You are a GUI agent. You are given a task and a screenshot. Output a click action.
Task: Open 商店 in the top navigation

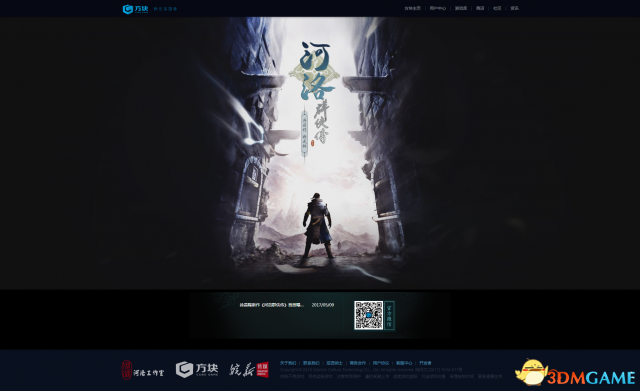pyautogui.click(x=480, y=8)
